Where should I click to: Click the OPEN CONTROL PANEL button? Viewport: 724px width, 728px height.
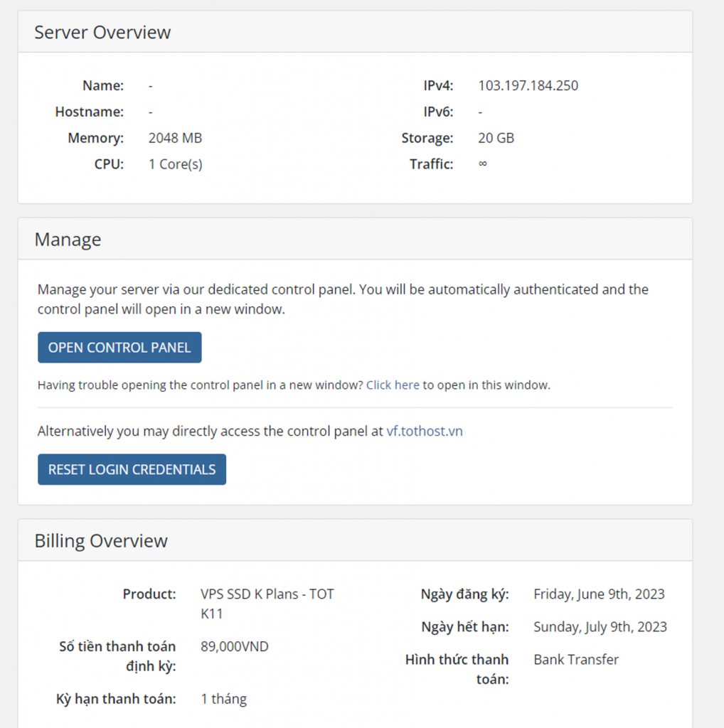click(119, 348)
